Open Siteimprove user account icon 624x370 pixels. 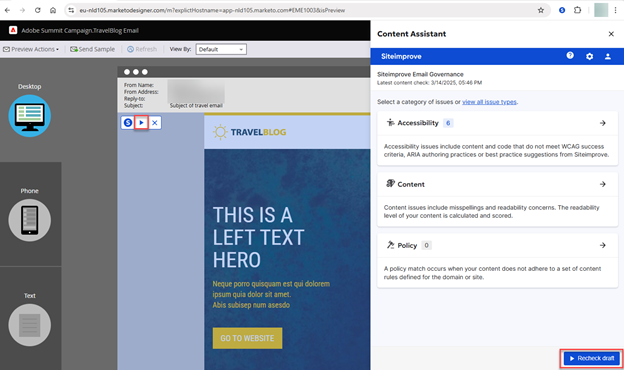coord(608,56)
